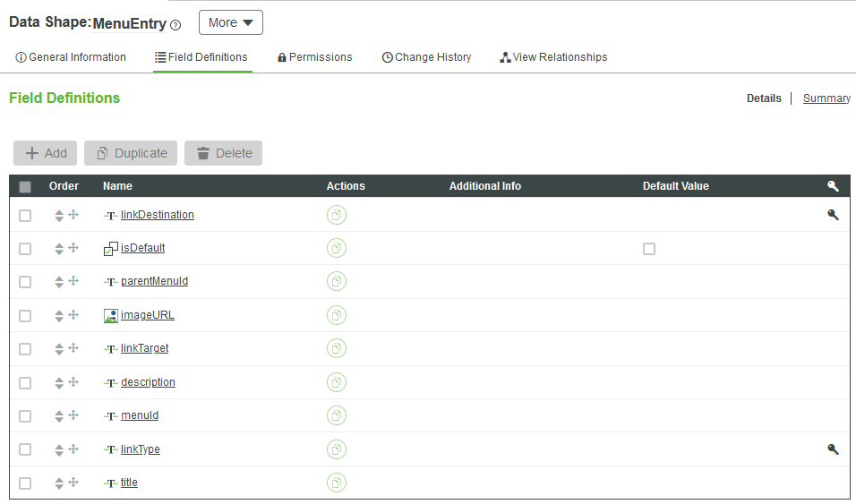Viewport: 856px width, 504px height.
Task: Open the Change History tab
Action: point(426,57)
